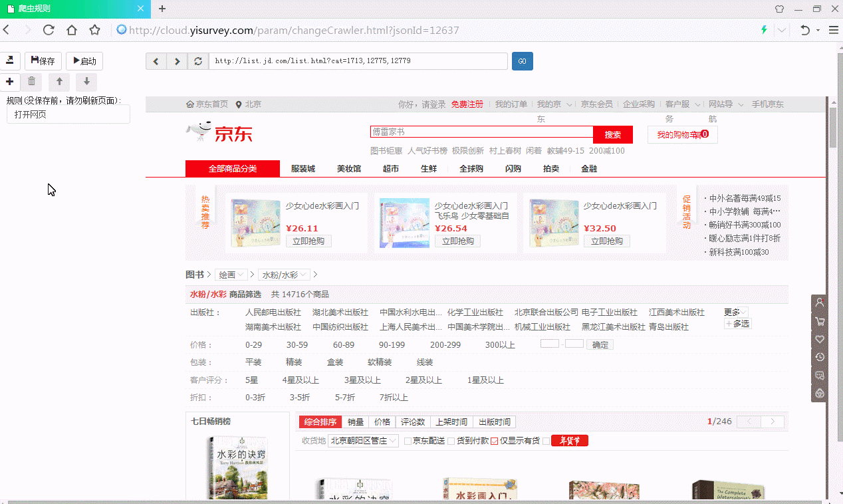Open 生鲜 nav item
The image size is (843, 504).
(x=429, y=169)
